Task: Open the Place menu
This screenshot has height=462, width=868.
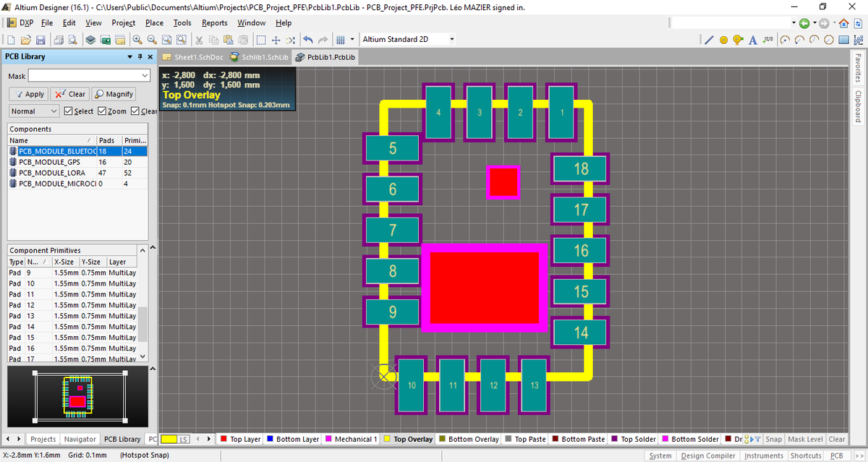Action: [x=154, y=22]
